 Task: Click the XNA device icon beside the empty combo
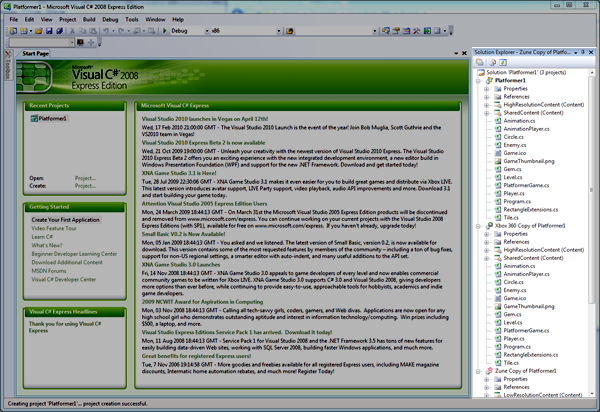pyautogui.click(x=80, y=42)
